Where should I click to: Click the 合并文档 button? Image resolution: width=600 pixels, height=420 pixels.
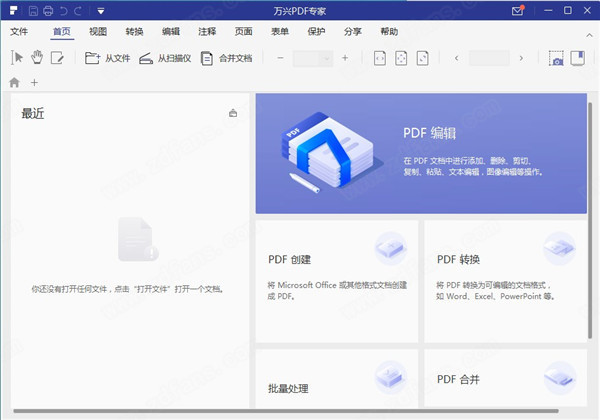[227, 58]
